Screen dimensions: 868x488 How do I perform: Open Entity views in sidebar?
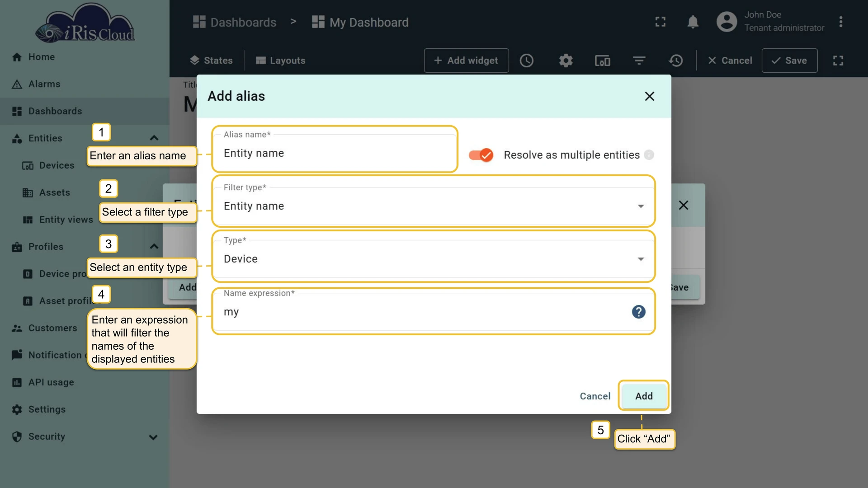(57, 220)
